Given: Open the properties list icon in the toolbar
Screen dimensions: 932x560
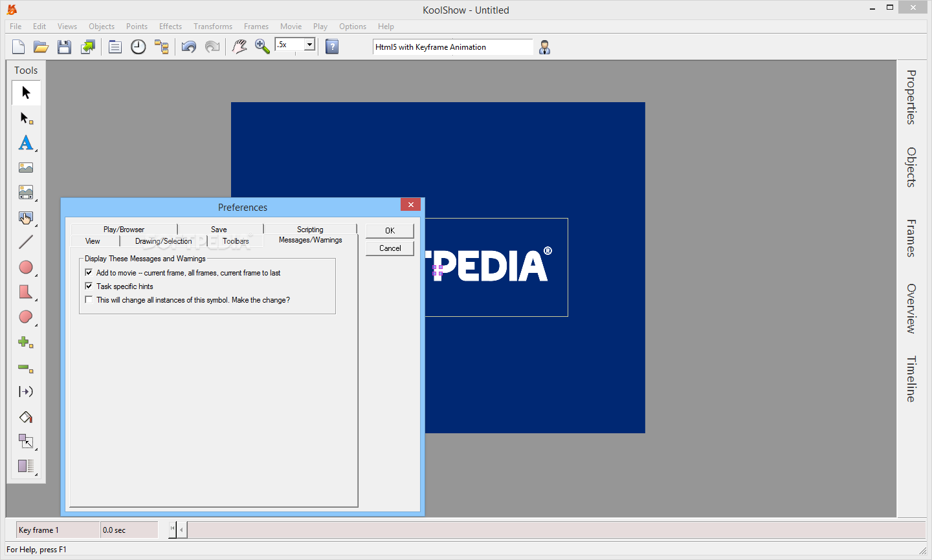Looking at the screenshot, I should [x=115, y=47].
